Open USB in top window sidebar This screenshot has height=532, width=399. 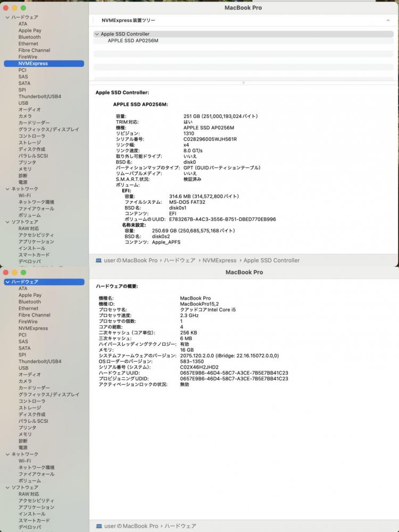click(23, 103)
